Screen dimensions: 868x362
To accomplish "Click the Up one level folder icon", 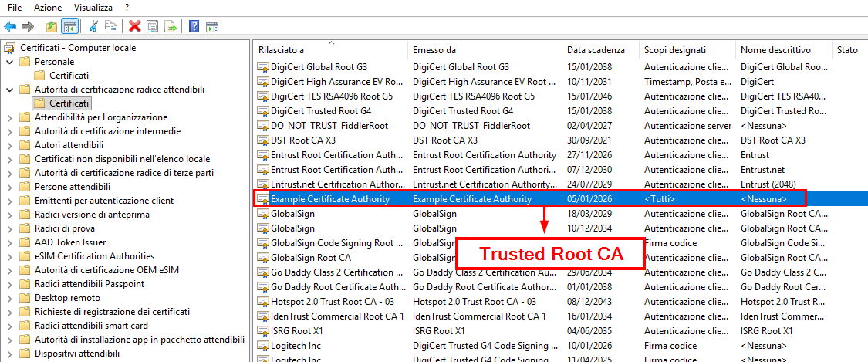I will [52, 27].
